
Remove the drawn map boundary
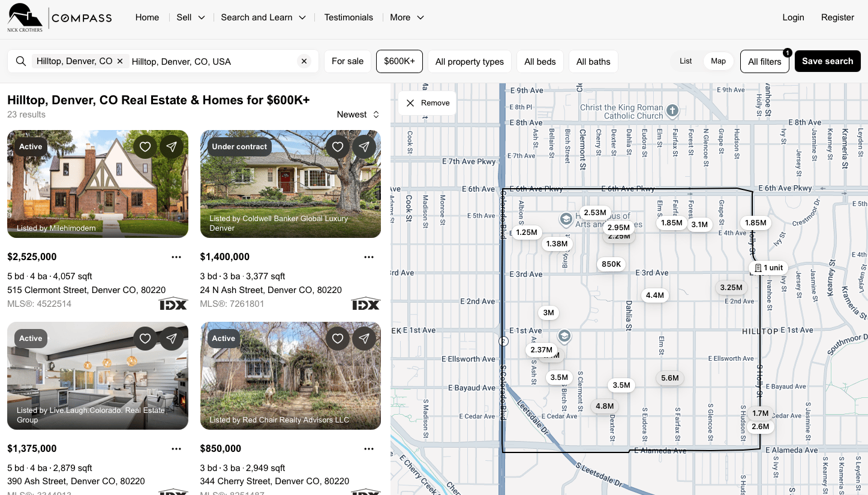coord(428,103)
